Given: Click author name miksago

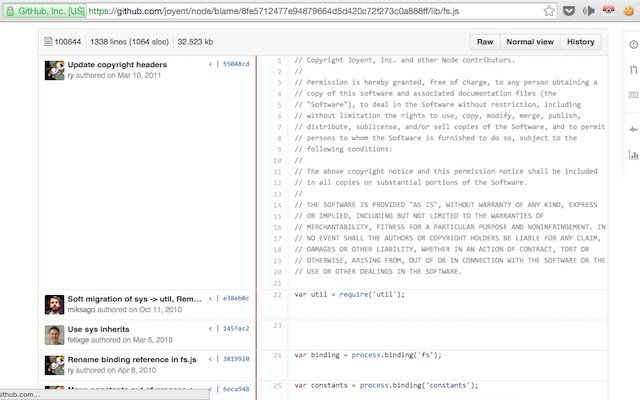Looking at the screenshot, I should (81, 309).
